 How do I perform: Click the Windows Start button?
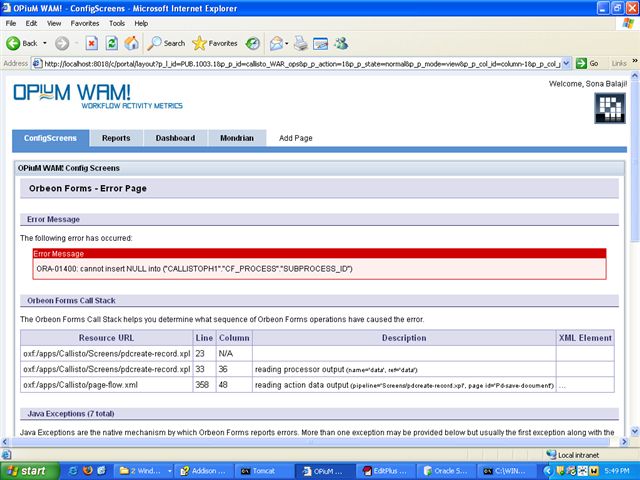pyautogui.click(x=28, y=470)
